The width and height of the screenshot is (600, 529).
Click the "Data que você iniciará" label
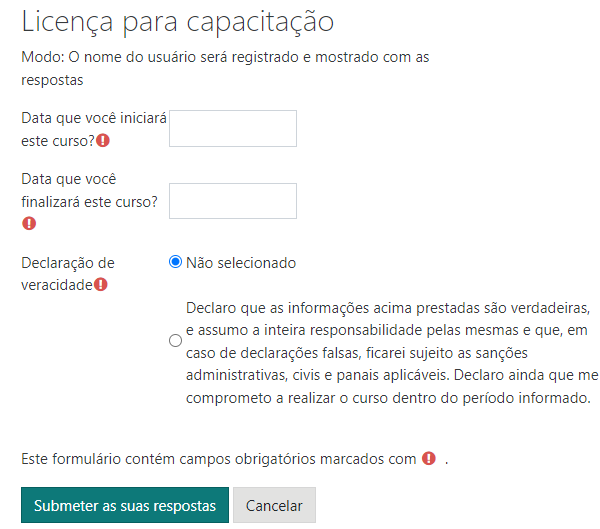click(x=94, y=118)
